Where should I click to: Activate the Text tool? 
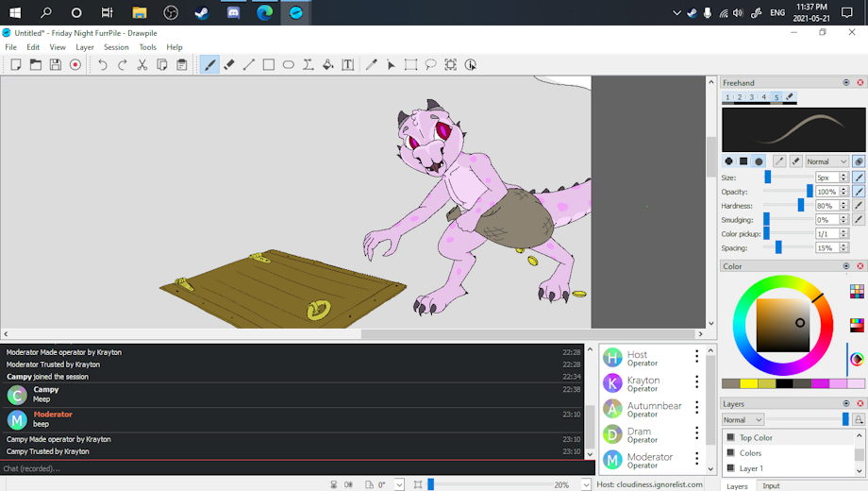[347, 65]
